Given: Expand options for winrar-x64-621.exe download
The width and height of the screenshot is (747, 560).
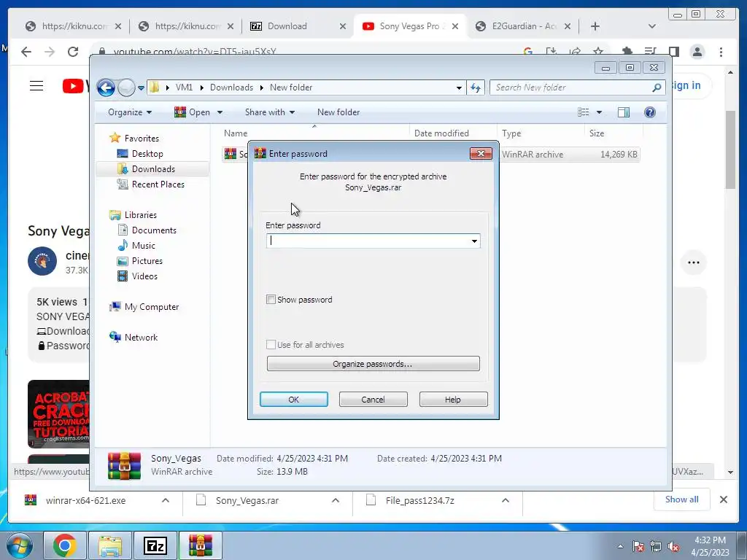Looking at the screenshot, I should click(166, 500).
